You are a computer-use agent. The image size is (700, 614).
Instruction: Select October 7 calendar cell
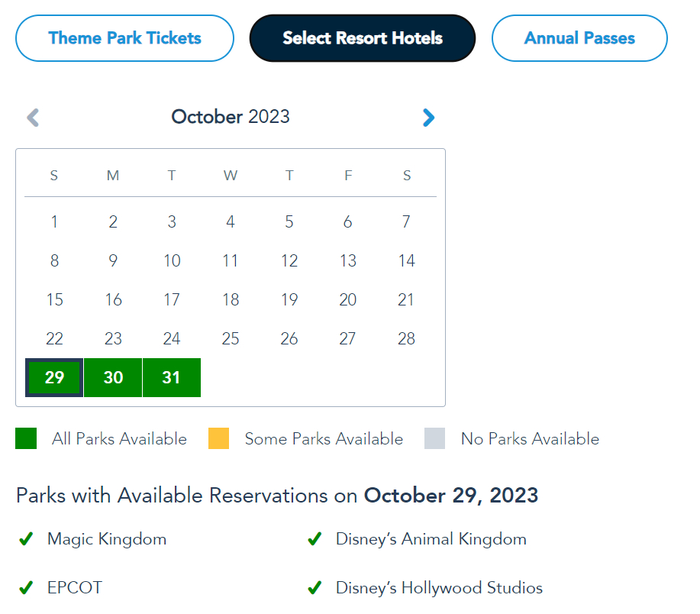pyautogui.click(x=406, y=222)
